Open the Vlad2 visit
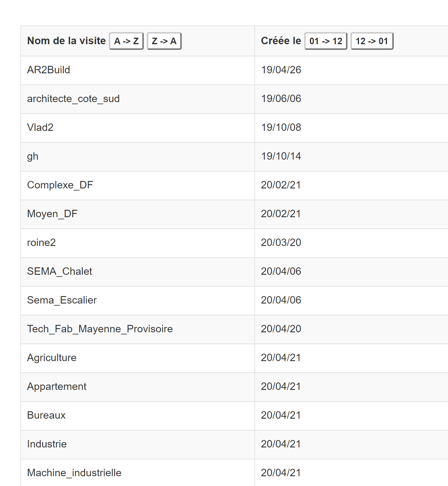This screenshot has height=486, width=448. pos(40,128)
